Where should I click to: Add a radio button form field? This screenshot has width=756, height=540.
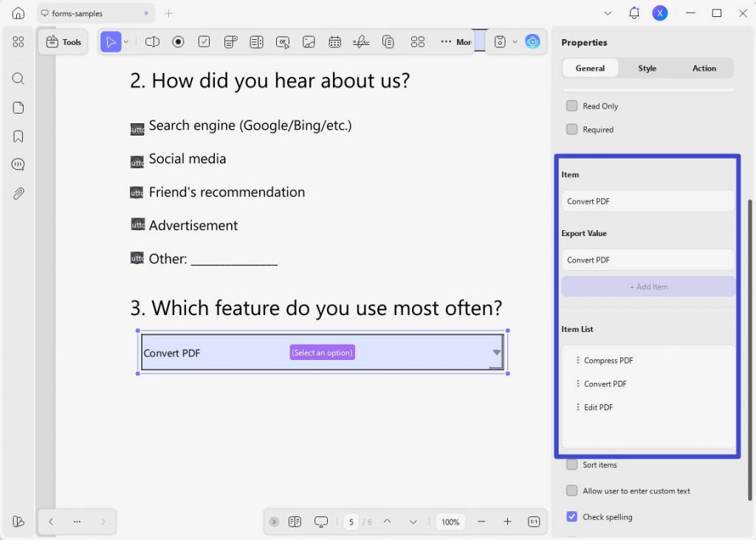point(179,42)
